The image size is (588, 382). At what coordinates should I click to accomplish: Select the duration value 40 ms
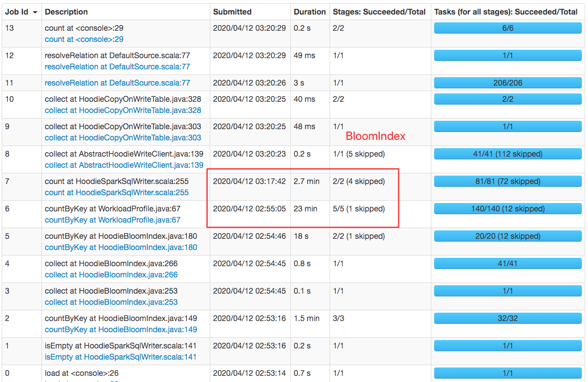pyautogui.click(x=304, y=99)
